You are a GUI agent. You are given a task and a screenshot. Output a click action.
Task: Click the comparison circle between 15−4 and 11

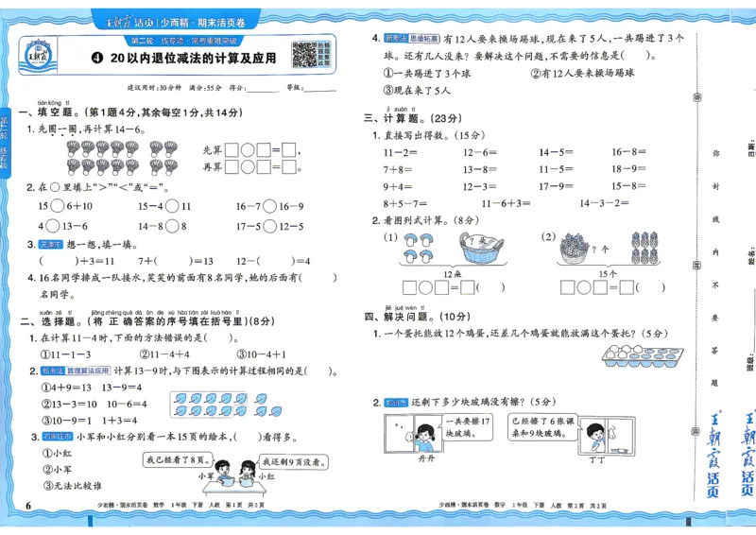click(x=172, y=206)
